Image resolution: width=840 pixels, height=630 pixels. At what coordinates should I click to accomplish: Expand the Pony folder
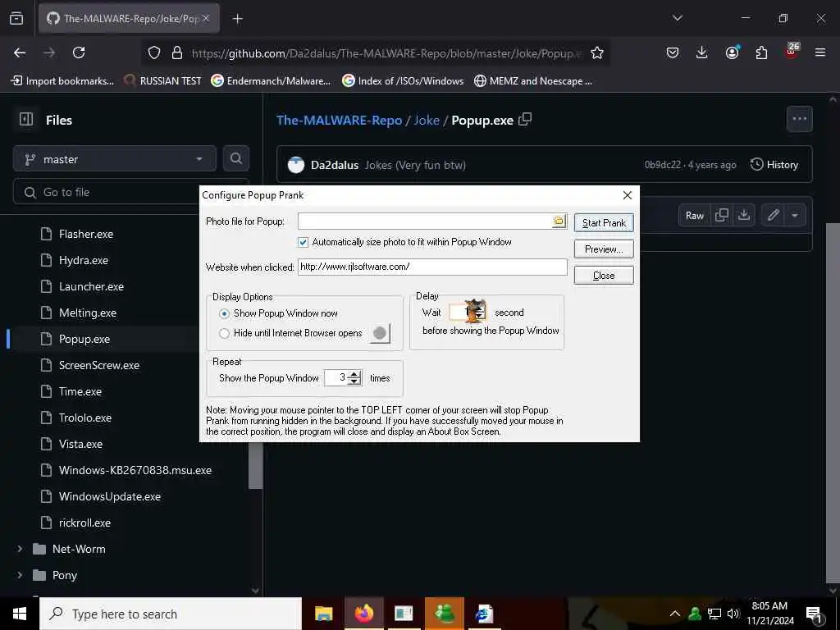(20, 575)
